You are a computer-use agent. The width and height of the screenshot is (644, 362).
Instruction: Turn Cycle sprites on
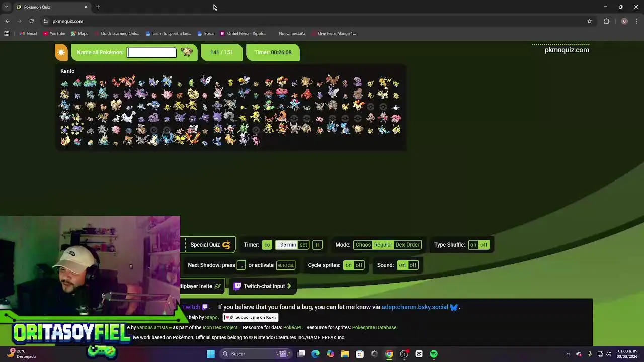(x=349, y=265)
